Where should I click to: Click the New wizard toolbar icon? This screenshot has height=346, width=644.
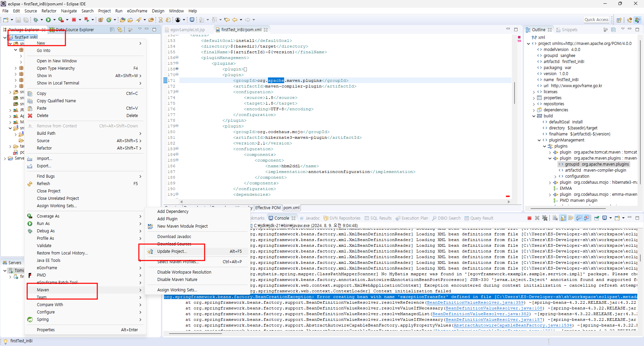(6, 20)
